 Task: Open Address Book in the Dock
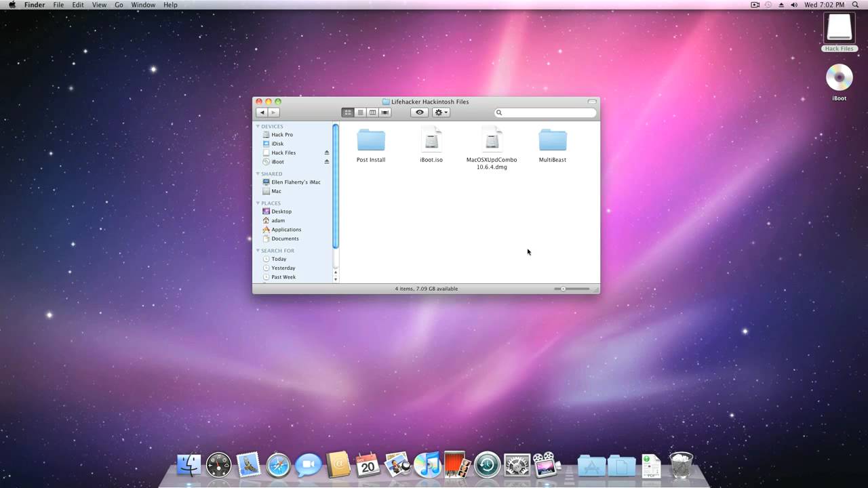(x=338, y=465)
